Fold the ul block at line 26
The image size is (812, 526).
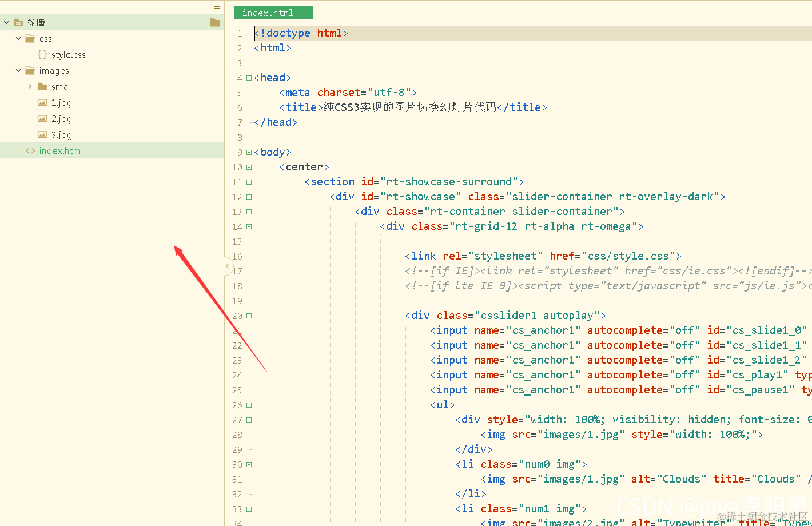[249, 405]
